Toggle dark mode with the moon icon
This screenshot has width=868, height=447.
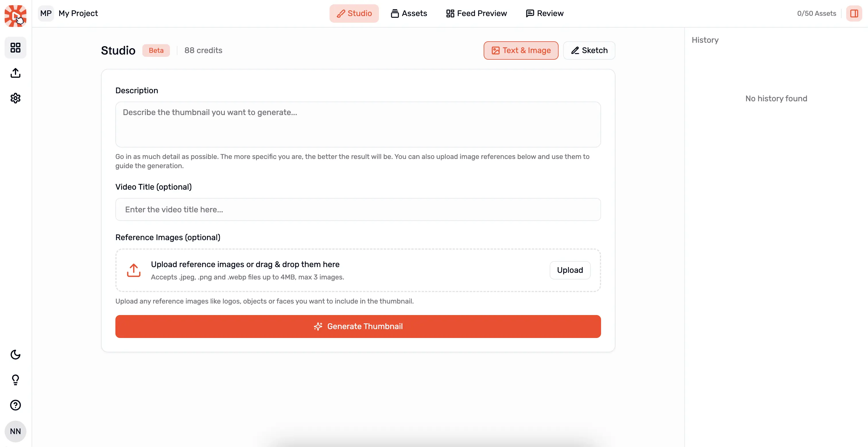tap(15, 354)
